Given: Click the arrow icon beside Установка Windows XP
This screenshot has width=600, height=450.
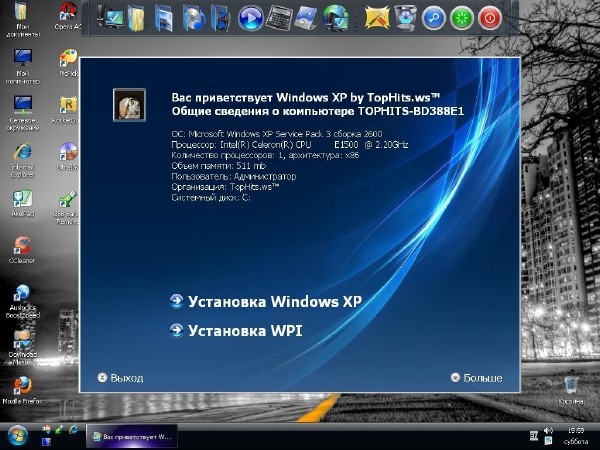Looking at the screenshot, I should coord(176,302).
